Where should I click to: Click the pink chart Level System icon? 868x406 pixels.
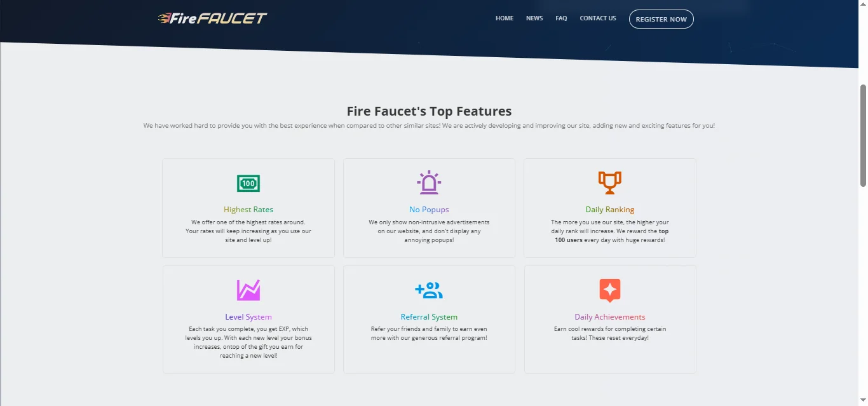tap(248, 290)
